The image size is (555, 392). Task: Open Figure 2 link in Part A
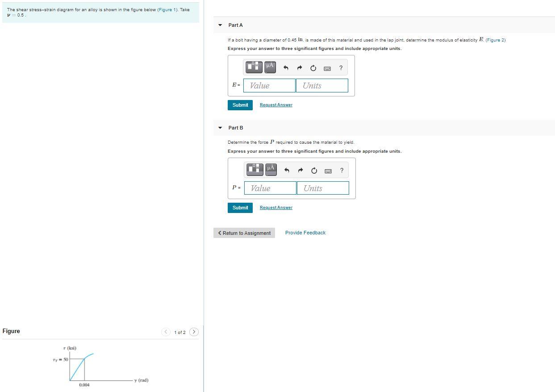click(496, 40)
